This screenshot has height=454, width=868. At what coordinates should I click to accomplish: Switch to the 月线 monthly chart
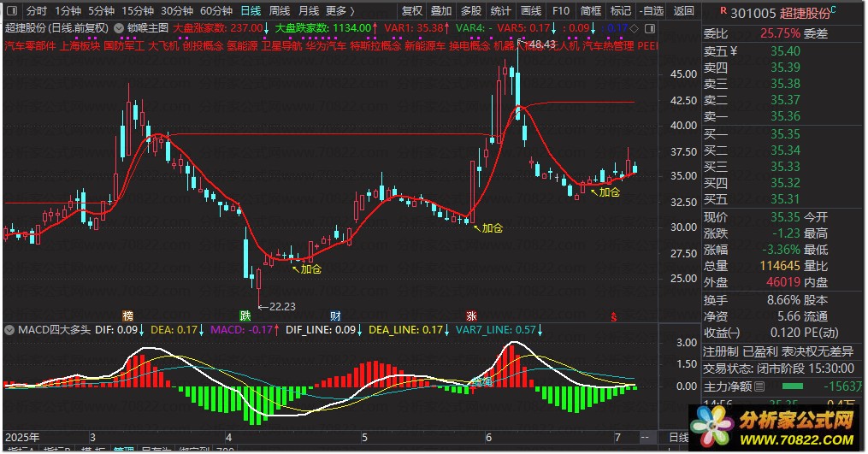[x=309, y=10]
